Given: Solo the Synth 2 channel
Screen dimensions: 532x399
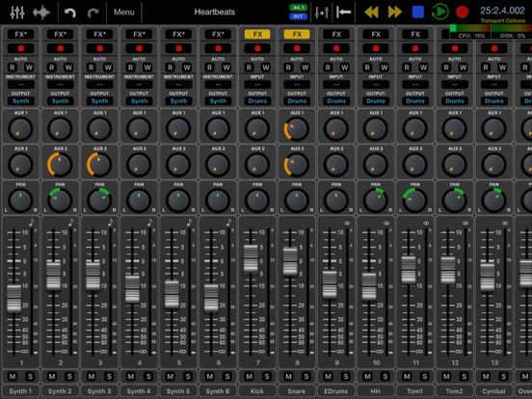Looking at the screenshot, I should coord(69,377).
